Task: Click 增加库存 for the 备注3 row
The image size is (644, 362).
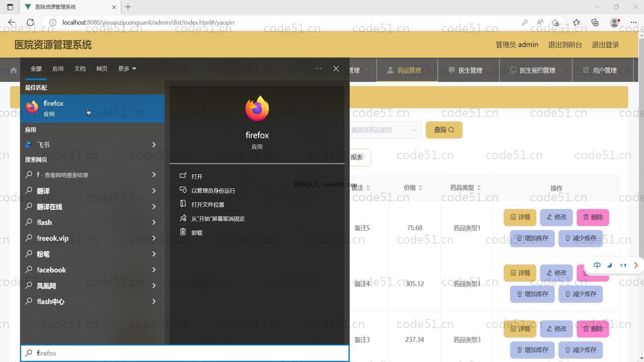Action: [532, 350]
